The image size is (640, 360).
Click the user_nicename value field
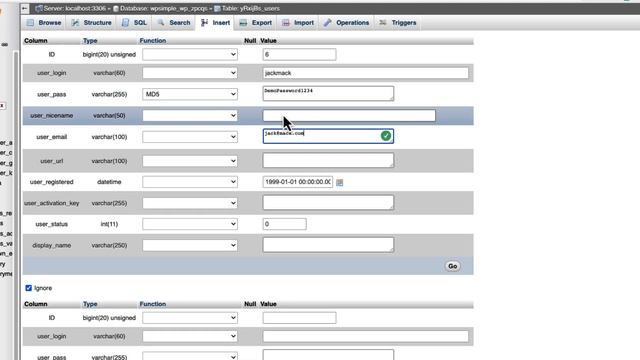(x=349, y=116)
